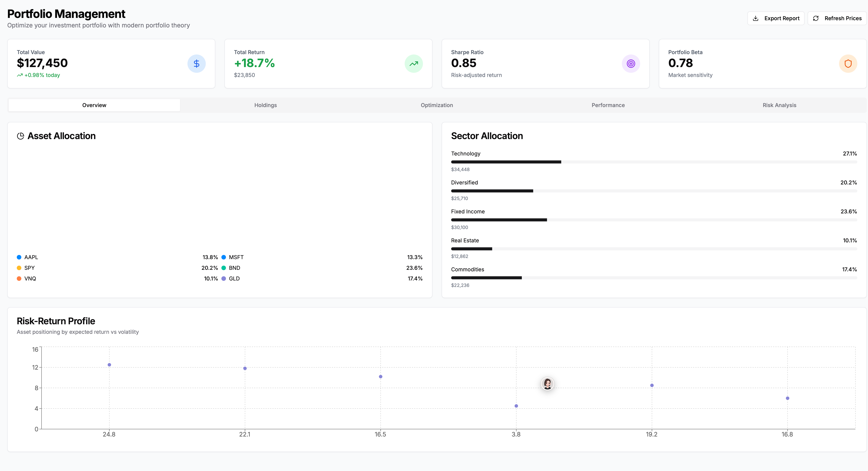Click the Commodities allocation progress bar
The image size is (868, 471).
[x=654, y=278]
